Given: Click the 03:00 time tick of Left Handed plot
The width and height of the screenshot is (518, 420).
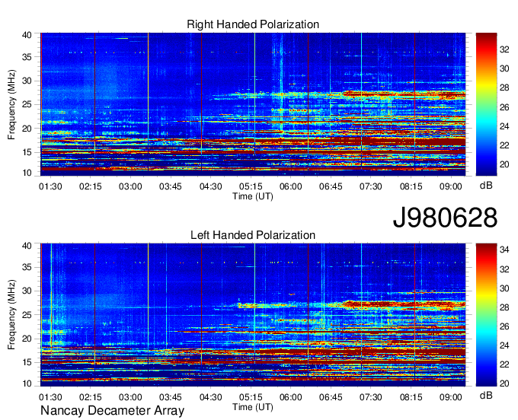Looking at the screenshot, I should (x=130, y=397).
